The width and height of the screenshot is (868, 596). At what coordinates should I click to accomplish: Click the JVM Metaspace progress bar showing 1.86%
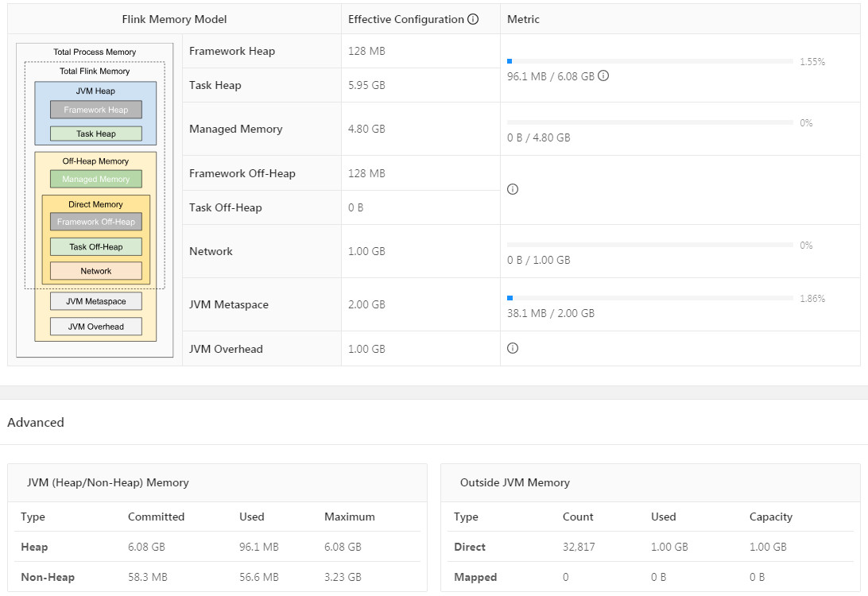pos(650,298)
